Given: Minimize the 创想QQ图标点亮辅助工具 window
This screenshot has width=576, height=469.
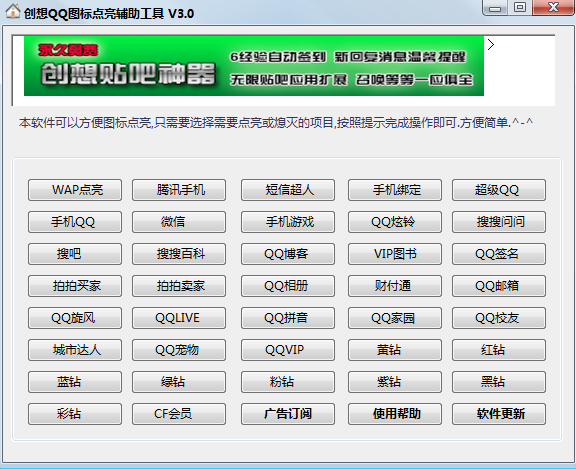Looking at the screenshot, I should (495, 8).
